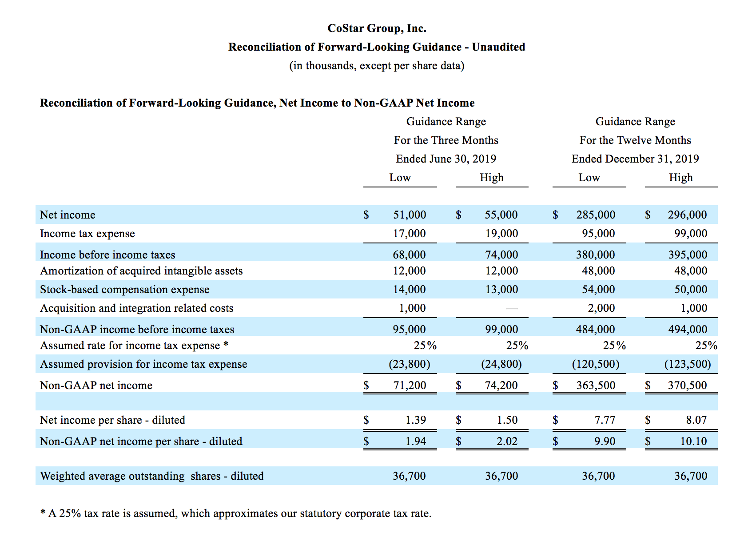Viewport: 756px width, 533px height.
Task: Select the 'Non-GAAP net income' row label
Action: (96, 386)
